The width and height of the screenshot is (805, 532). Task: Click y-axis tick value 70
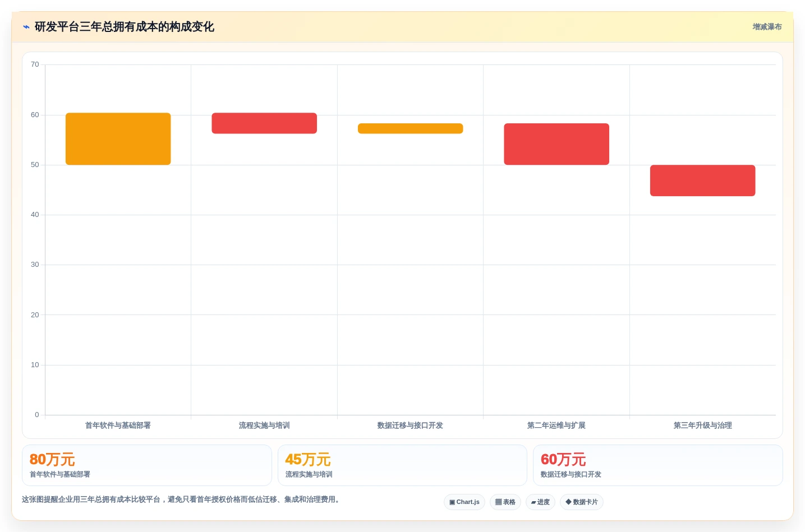point(35,64)
